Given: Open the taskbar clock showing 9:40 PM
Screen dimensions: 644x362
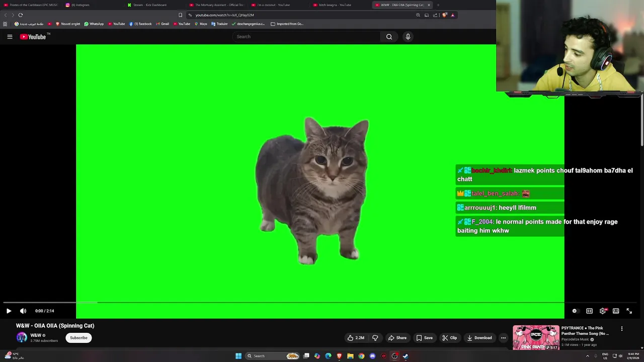Looking at the screenshot, I should [633, 356].
